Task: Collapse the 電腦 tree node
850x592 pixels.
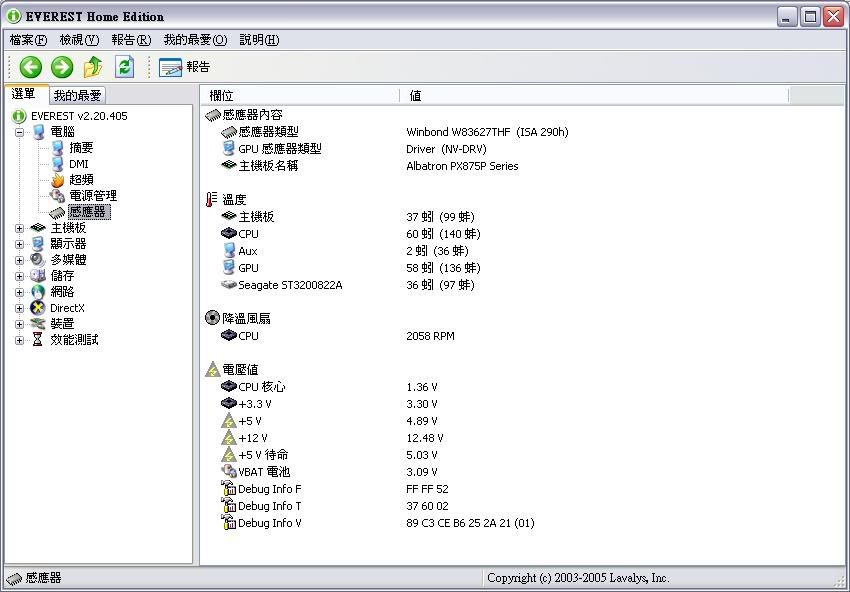Action: (x=20, y=132)
